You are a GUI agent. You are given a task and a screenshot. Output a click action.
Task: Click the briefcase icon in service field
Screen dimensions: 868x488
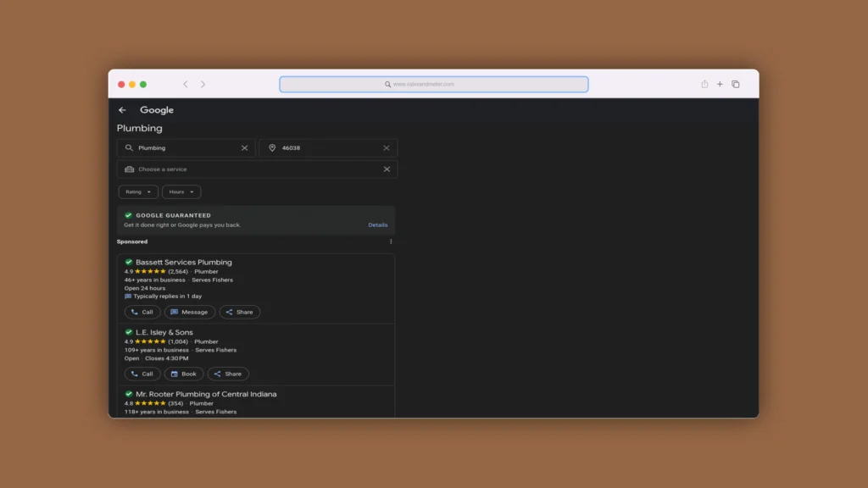129,169
